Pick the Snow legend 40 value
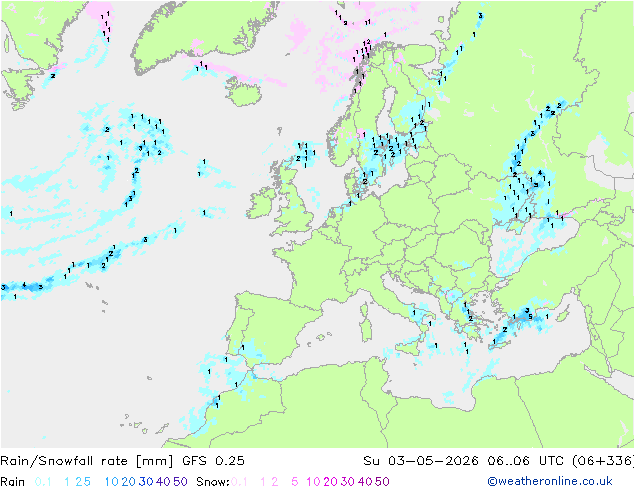The width and height of the screenshot is (634, 490). coord(365,482)
